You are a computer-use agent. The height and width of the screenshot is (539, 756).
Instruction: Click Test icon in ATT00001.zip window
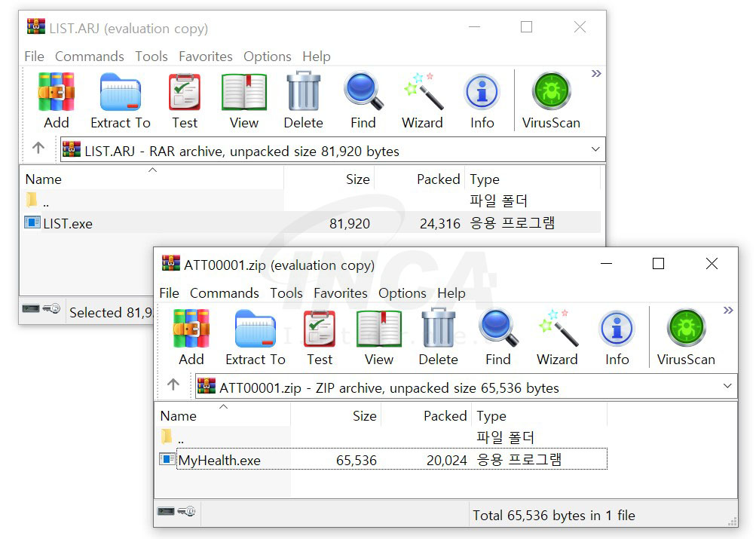click(x=320, y=329)
